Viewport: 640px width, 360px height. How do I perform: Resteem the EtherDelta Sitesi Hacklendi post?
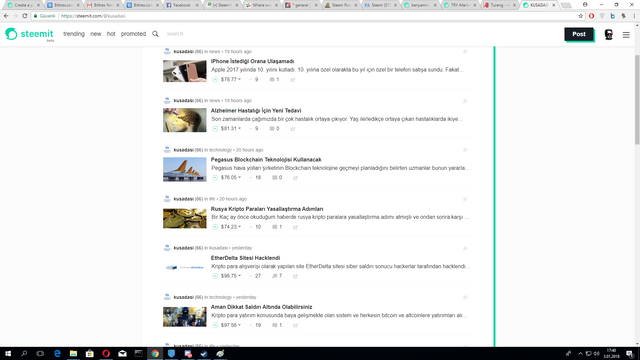tap(295, 276)
